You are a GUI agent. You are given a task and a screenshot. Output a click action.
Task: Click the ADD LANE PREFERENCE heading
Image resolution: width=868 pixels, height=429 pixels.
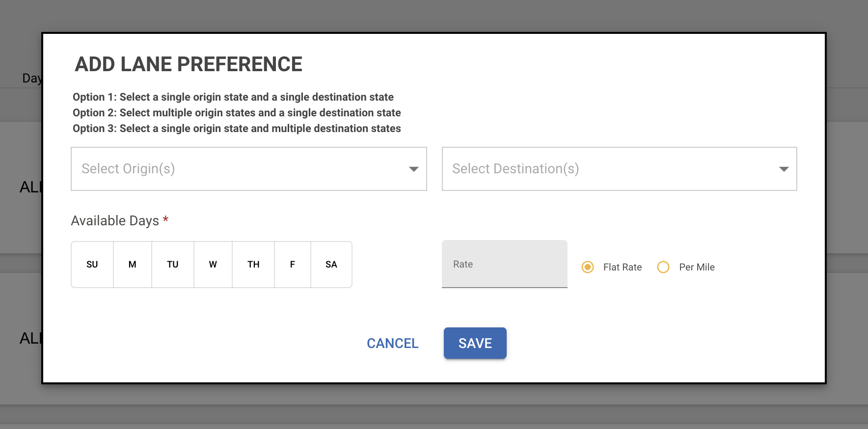coord(189,64)
